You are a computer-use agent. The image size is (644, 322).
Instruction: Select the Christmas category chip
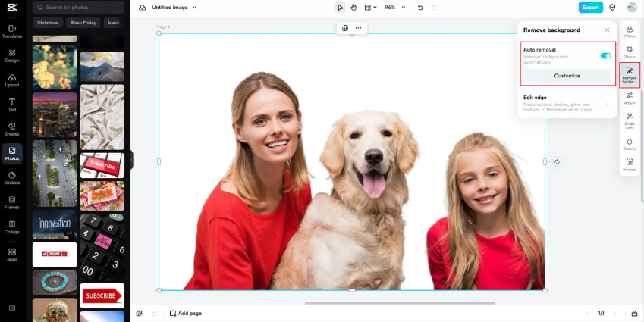[48, 23]
